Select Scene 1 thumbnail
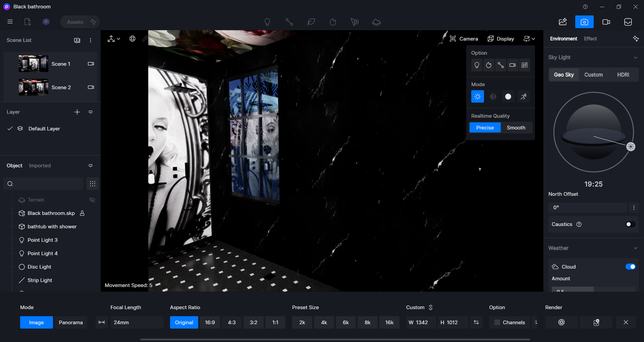644x342 pixels. [34, 64]
